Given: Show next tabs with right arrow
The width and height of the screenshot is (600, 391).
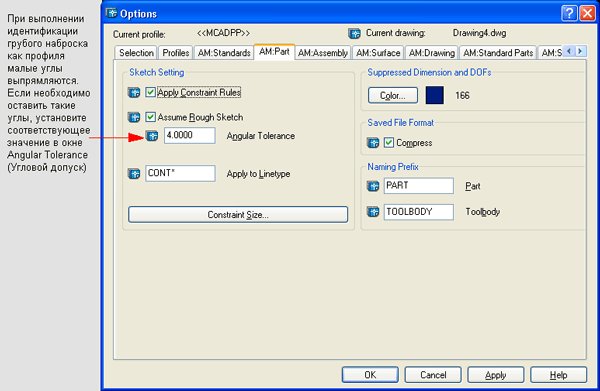Looking at the screenshot, I should (580, 51).
